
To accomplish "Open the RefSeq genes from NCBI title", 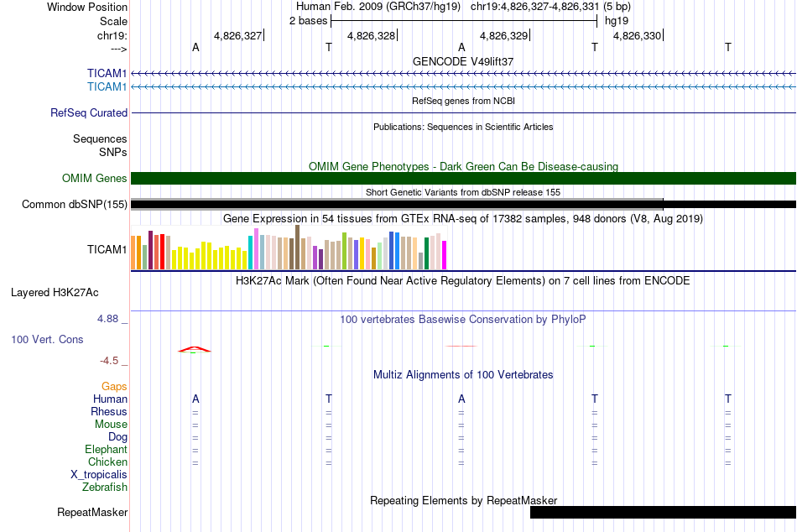I will click(463, 101).
